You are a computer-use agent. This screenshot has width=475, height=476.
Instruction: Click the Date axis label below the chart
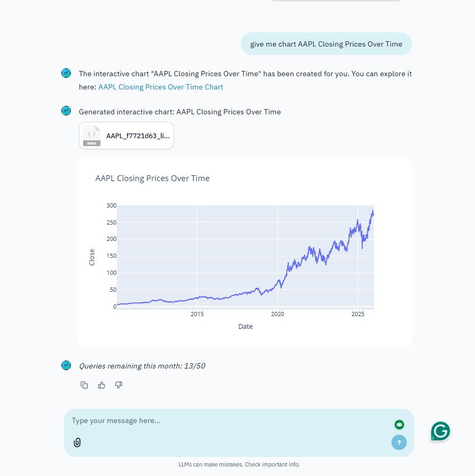(245, 326)
